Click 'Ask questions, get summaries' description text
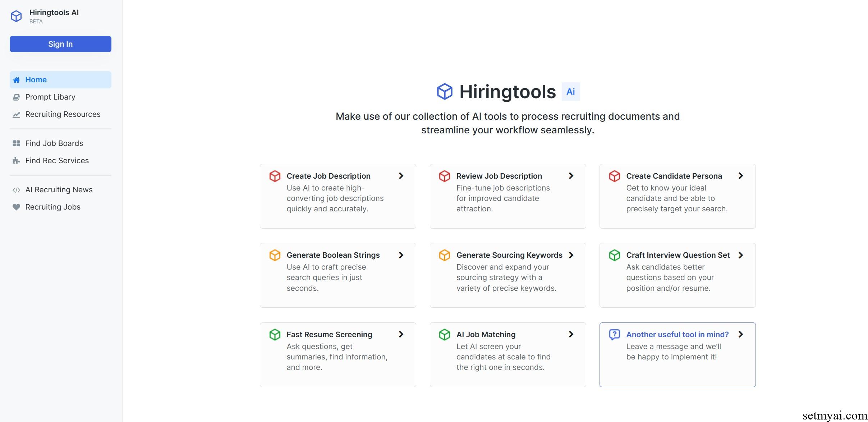 point(337,357)
